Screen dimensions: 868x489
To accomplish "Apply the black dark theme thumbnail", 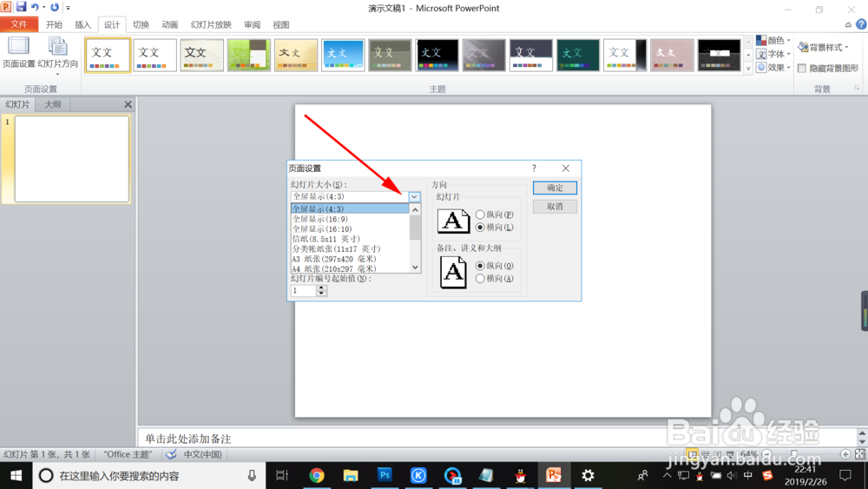I will [437, 55].
